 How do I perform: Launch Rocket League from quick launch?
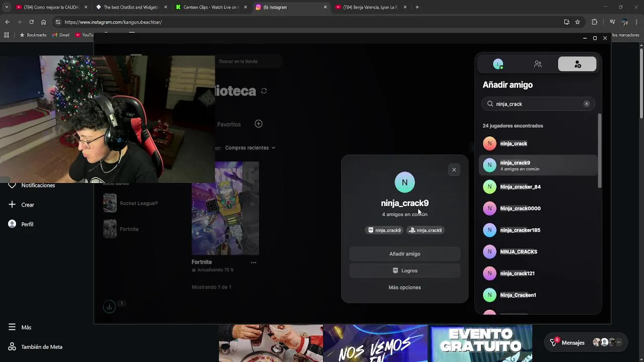(130, 203)
